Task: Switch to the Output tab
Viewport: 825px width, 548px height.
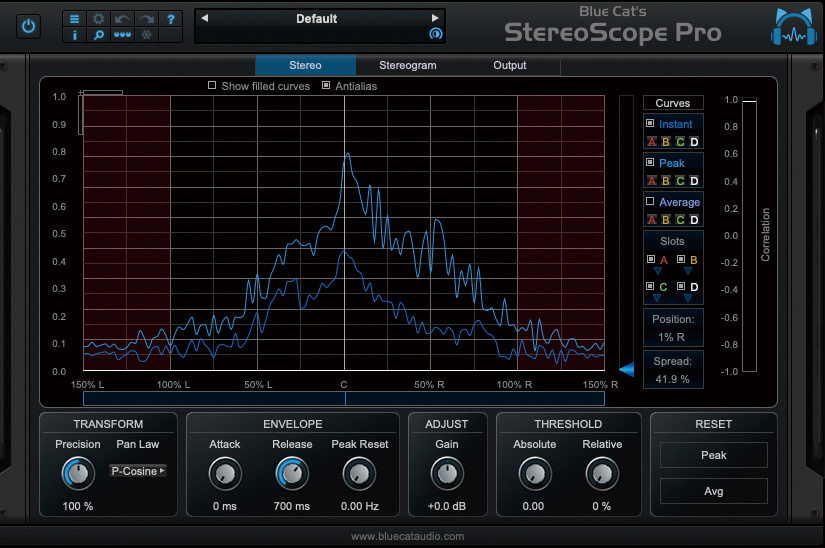Action: 509,65
